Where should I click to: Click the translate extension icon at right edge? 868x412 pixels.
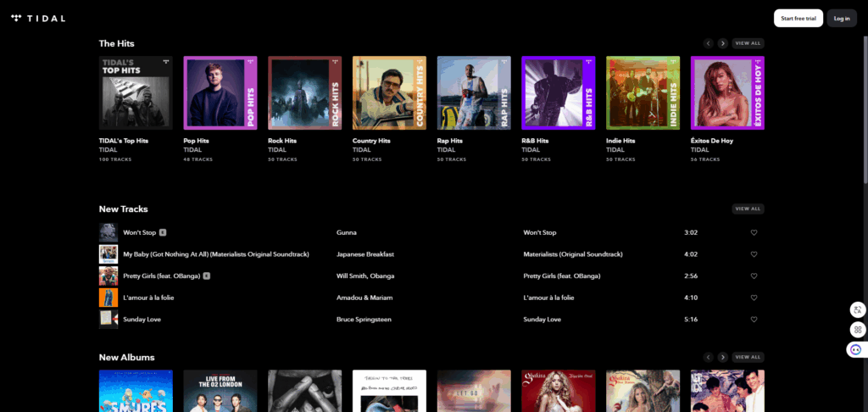(858, 309)
